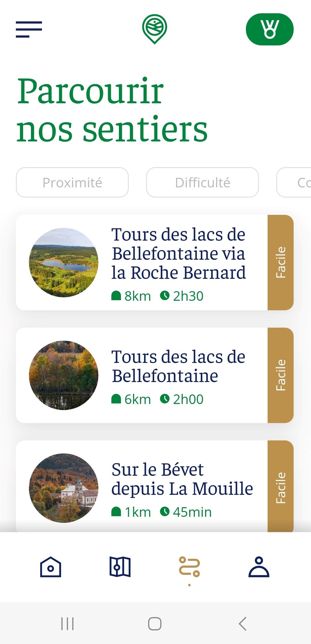Open the map tab icon
Image resolution: width=311 pixels, height=644 pixels.
click(120, 567)
